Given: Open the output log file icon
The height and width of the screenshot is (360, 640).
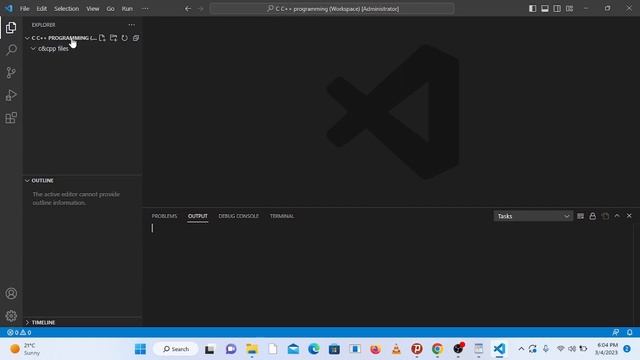Looking at the screenshot, I should (x=605, y=216).
